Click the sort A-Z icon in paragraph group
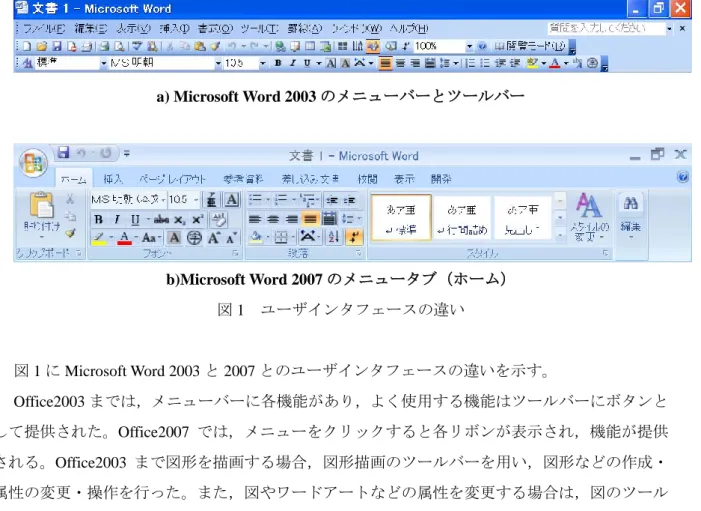Screen dimensions: 701x511 point(334,237)
